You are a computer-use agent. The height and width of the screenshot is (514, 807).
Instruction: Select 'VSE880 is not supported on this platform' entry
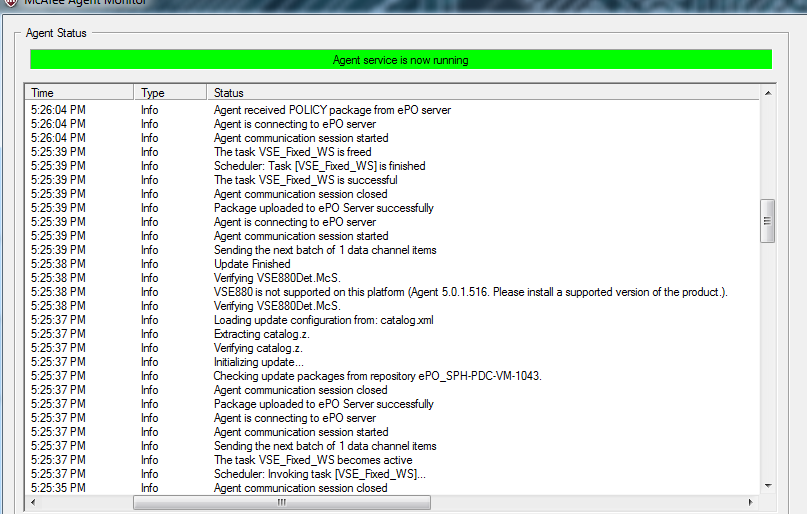pos(470,292)
